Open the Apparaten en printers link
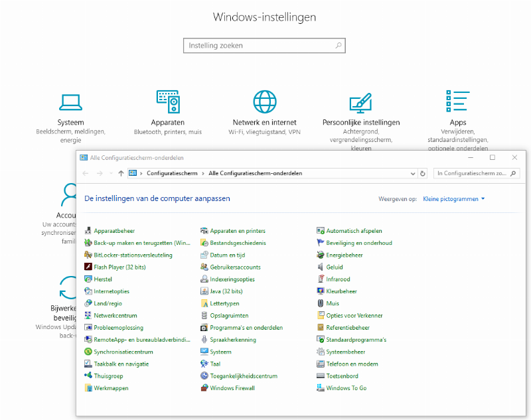 click(x=238, y=231)
